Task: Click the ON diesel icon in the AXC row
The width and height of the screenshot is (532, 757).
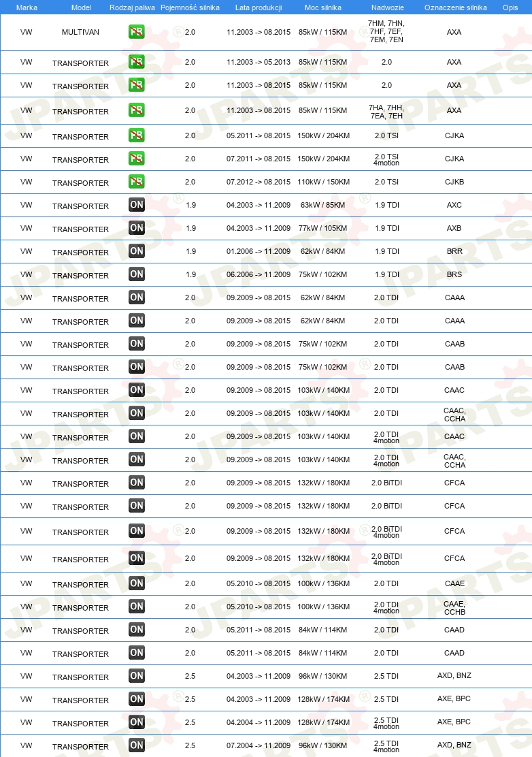Action: pos(137,205)
